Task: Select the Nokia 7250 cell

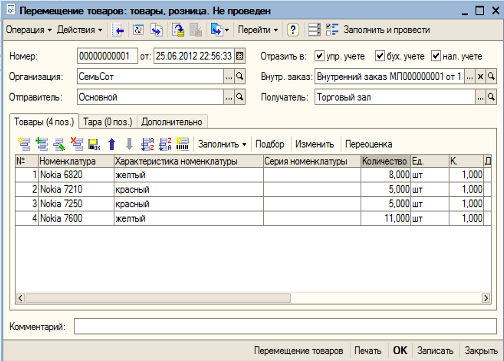Action: (x=76, y=204)
